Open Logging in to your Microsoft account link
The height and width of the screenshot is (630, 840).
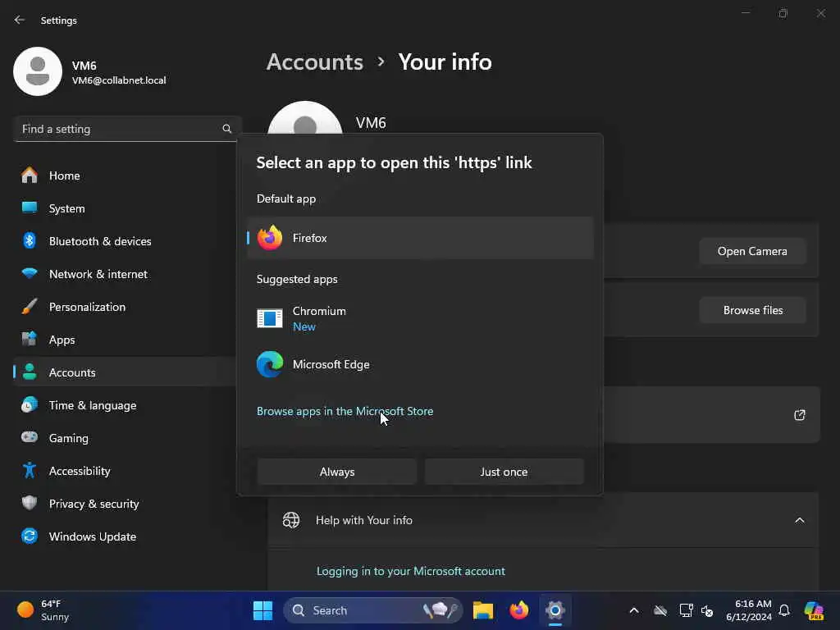coord(410,571)
